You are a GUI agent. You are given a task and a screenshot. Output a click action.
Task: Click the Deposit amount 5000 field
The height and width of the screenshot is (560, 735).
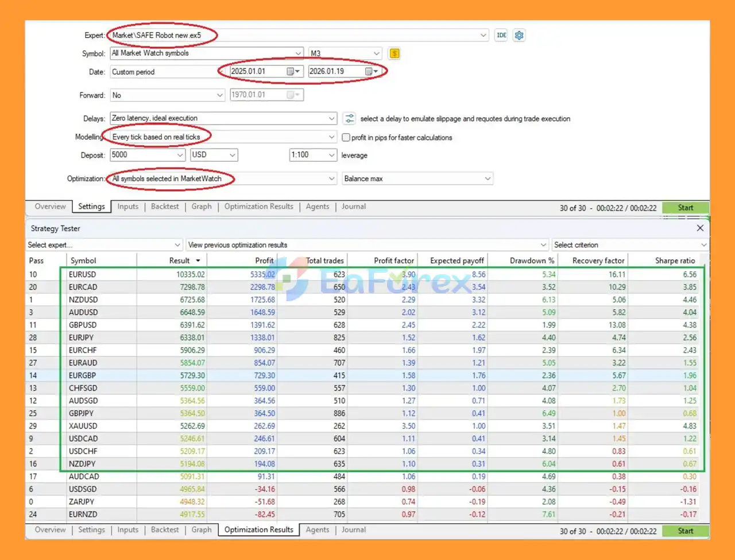click(142, 155)
